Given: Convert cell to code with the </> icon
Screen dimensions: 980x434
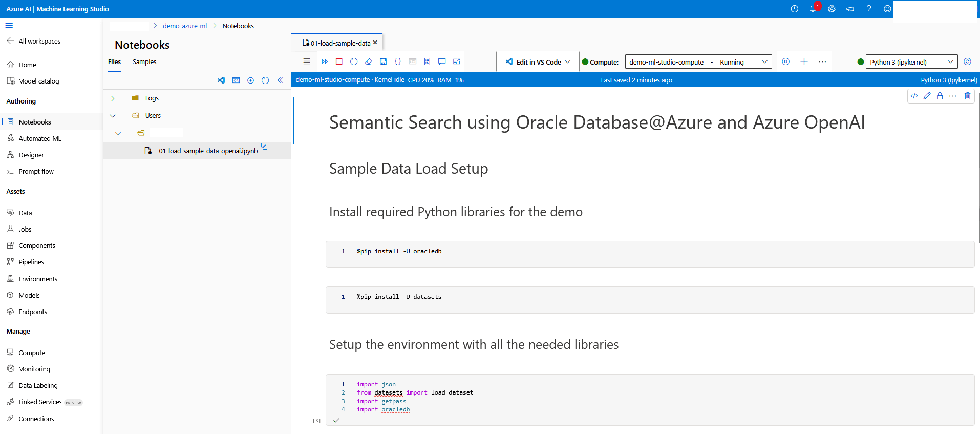Looking at the screenshot, I should coord(914,96).
